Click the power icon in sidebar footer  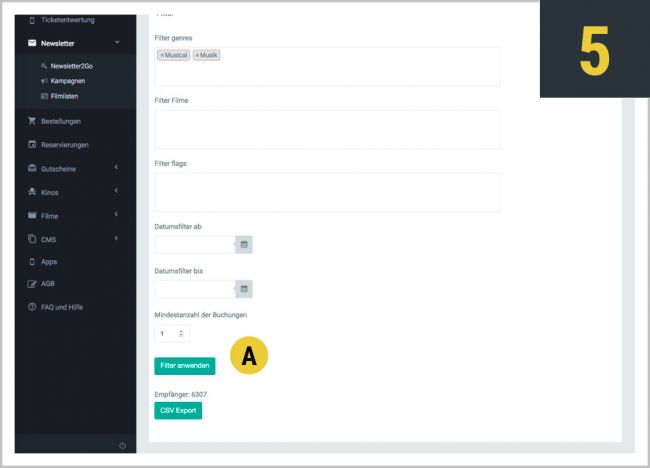tap(122, 445)
